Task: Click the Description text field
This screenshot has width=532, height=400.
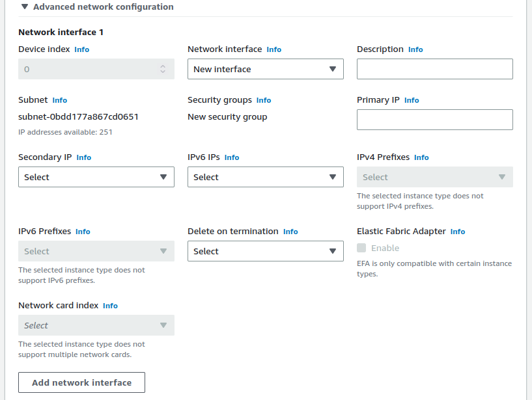Action: point(434,69)
